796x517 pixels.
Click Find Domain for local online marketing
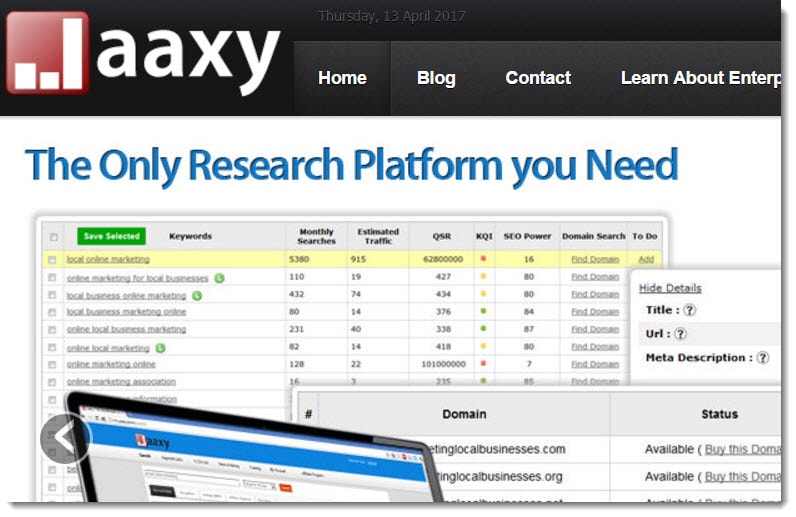pyautogui.click(x=595, y=260)
